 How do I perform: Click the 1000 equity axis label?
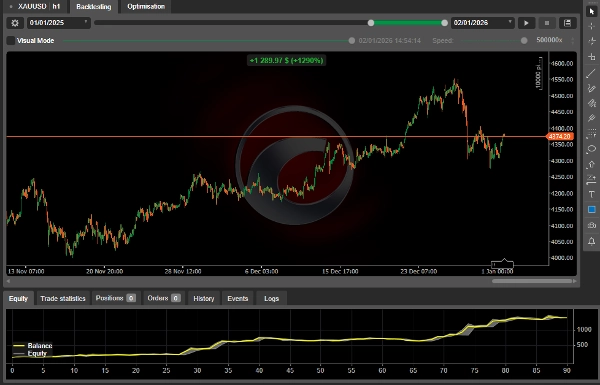click(584, 330)
